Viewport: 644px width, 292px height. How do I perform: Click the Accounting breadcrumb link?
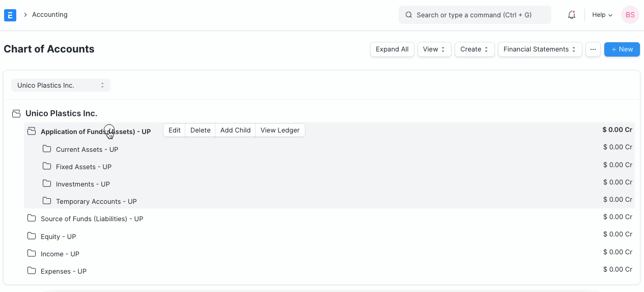49,15
